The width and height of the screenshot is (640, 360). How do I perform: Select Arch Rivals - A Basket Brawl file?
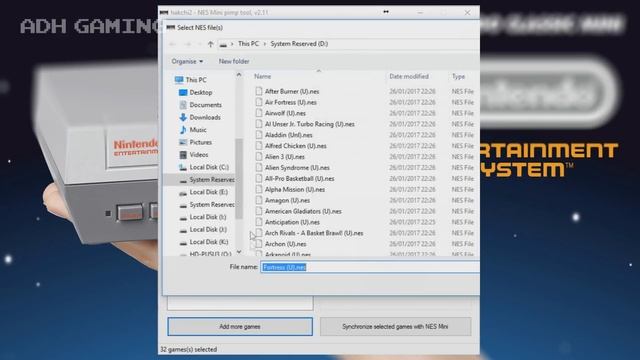[314, 233]
